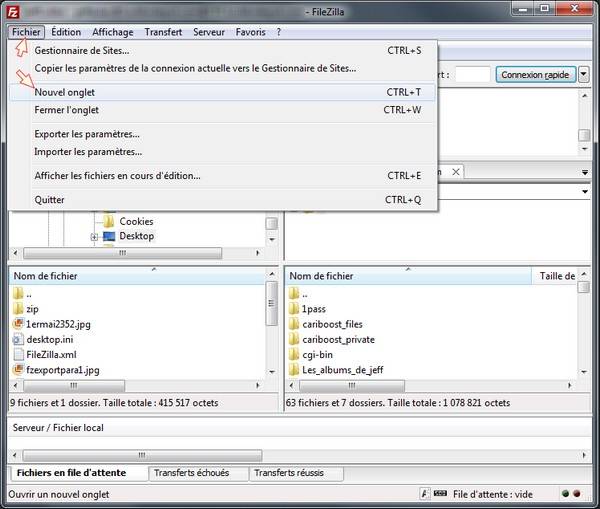
Task: Select the Desktop item in local tree
Action: coord(137,236)
